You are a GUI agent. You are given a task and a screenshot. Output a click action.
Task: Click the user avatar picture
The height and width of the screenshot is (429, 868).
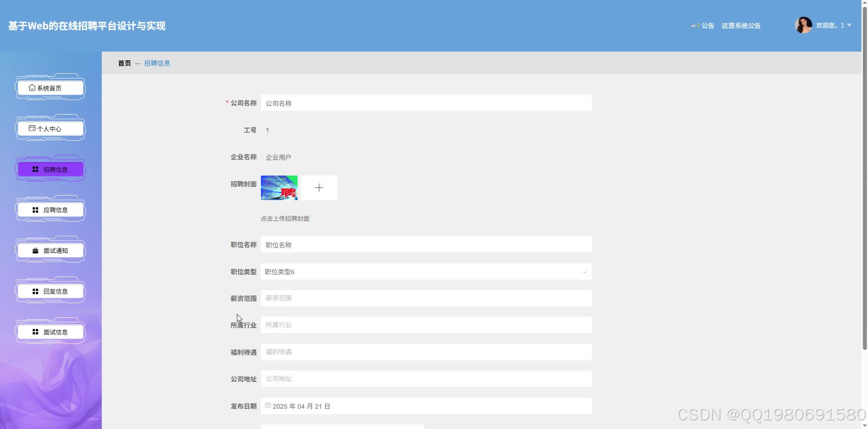803,25
